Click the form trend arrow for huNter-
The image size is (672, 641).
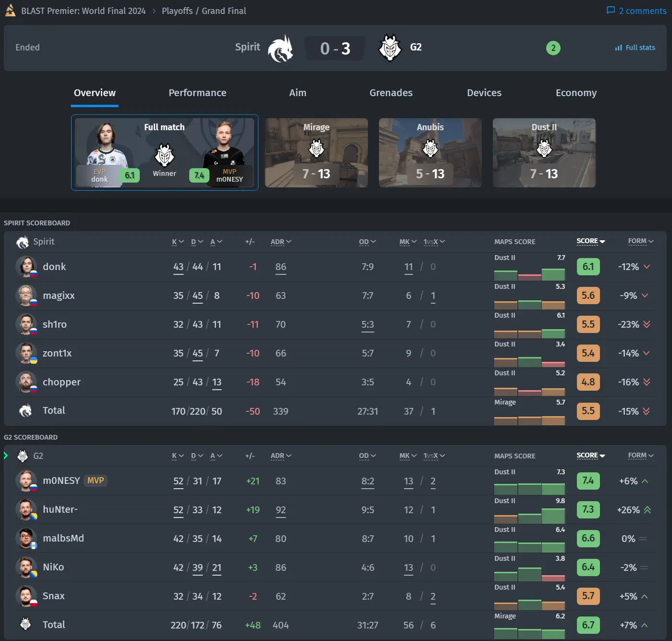pyautogui.click(x=648, y=510)
